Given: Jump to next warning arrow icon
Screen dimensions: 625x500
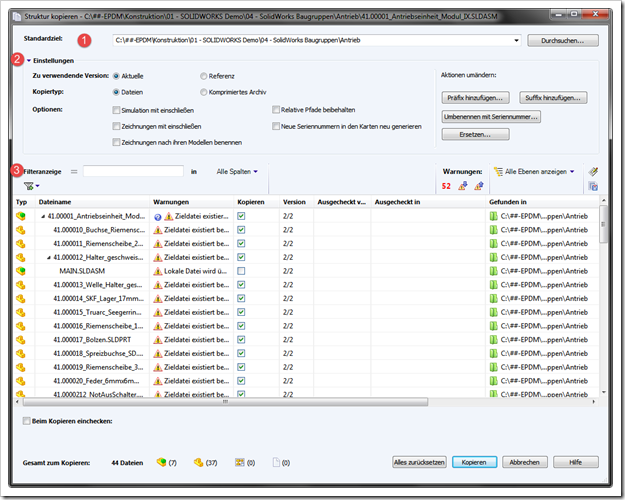Looking at the screenshot, I should coord(462,186).
